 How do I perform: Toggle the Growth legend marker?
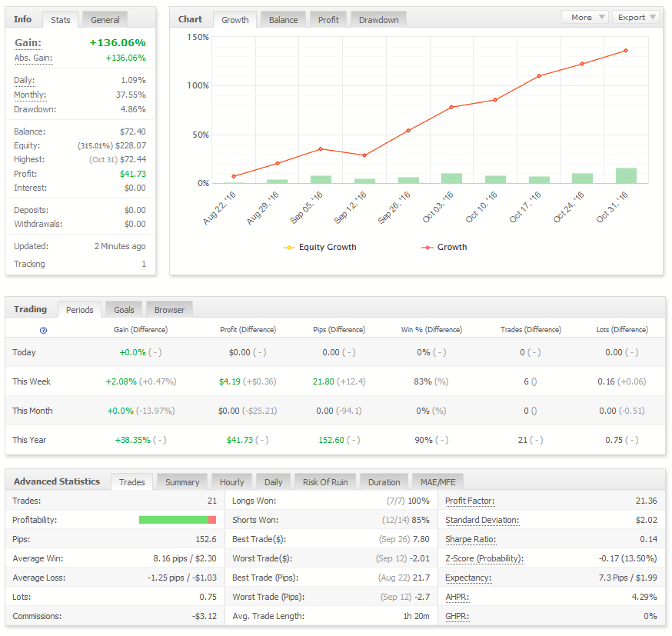coord(427,248)
